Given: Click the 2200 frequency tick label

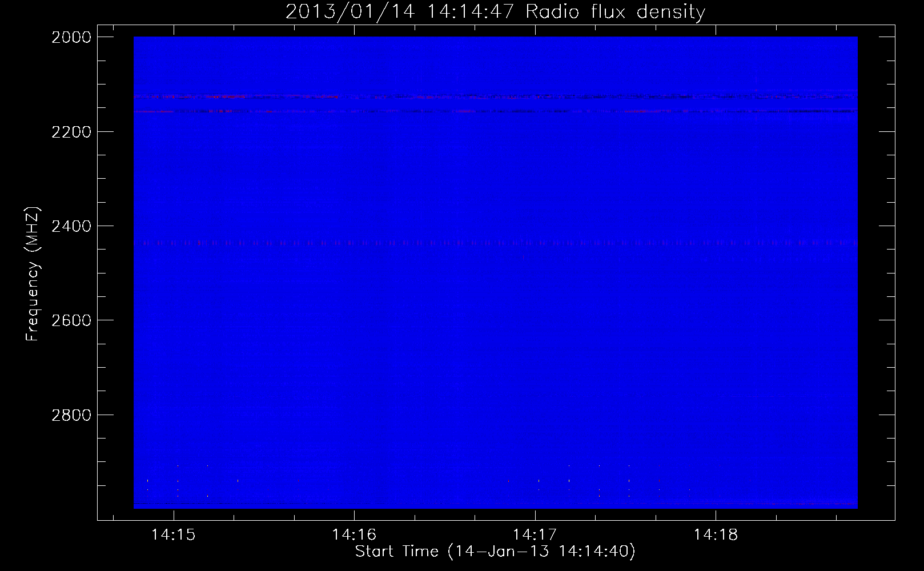Looking at the screenshot, I should tap(71, 132).
